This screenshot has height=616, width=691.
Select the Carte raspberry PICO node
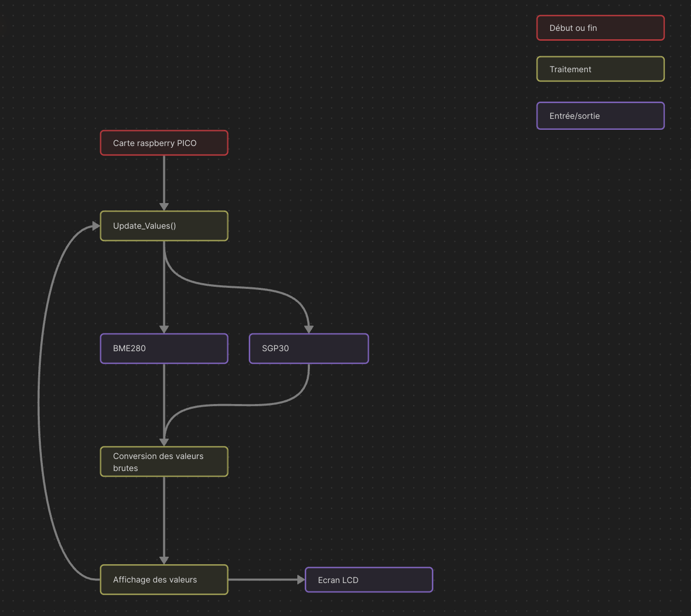(164, 143)
